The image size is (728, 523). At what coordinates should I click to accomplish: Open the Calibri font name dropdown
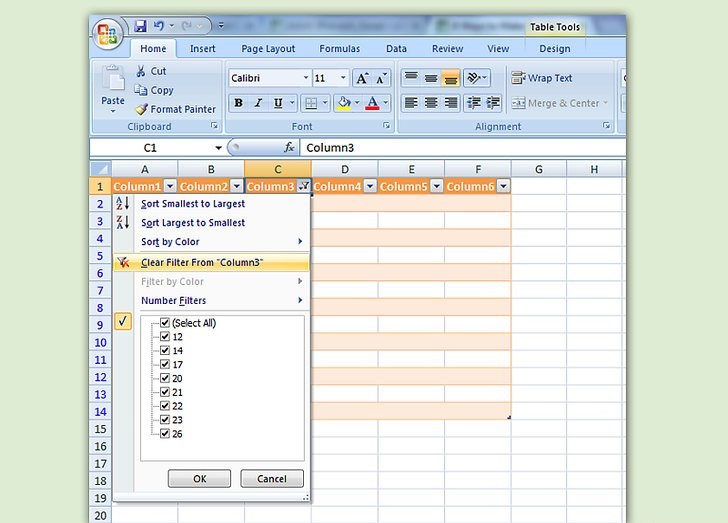[306, 78]
